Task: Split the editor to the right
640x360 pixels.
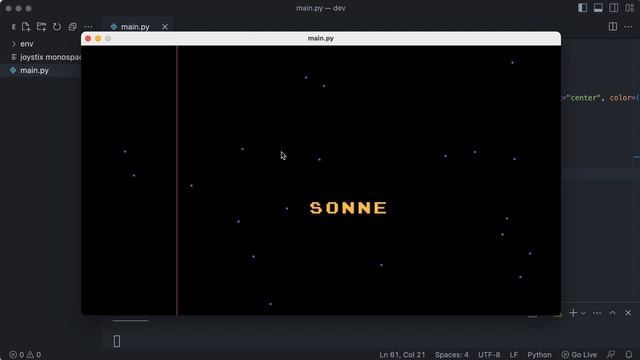Action: point(613,27)
